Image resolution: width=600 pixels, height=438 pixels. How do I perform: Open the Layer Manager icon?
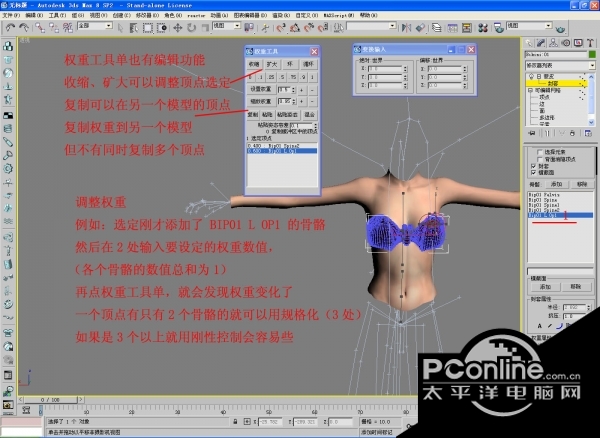point(437,28)
